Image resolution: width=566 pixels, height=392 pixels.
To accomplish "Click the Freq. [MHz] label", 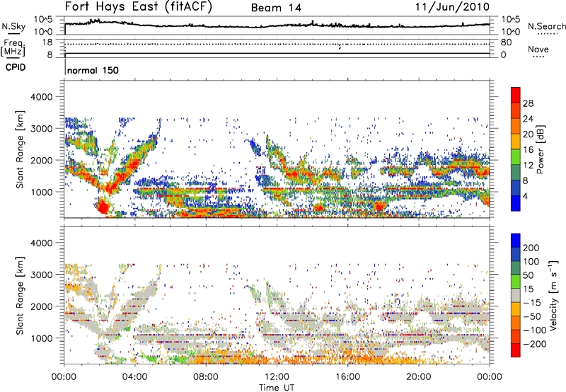I will pyautogui.click(x=13, y=48).
